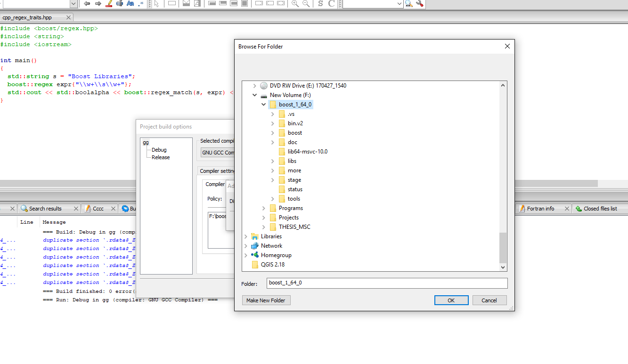Click the zoom in magnifier icon
Screen dimensions: 628x364
(295, 4)
